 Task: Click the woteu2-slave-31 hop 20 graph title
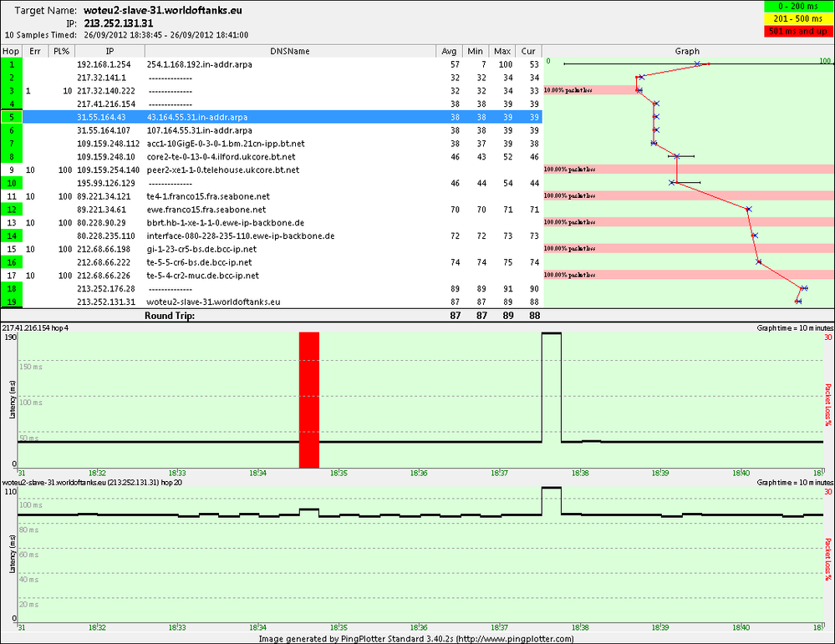pos(92,482)
